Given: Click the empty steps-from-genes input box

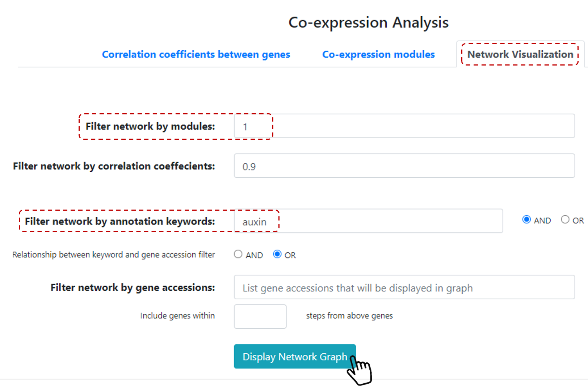Looking at the screenshot, I should click(260, 316).
